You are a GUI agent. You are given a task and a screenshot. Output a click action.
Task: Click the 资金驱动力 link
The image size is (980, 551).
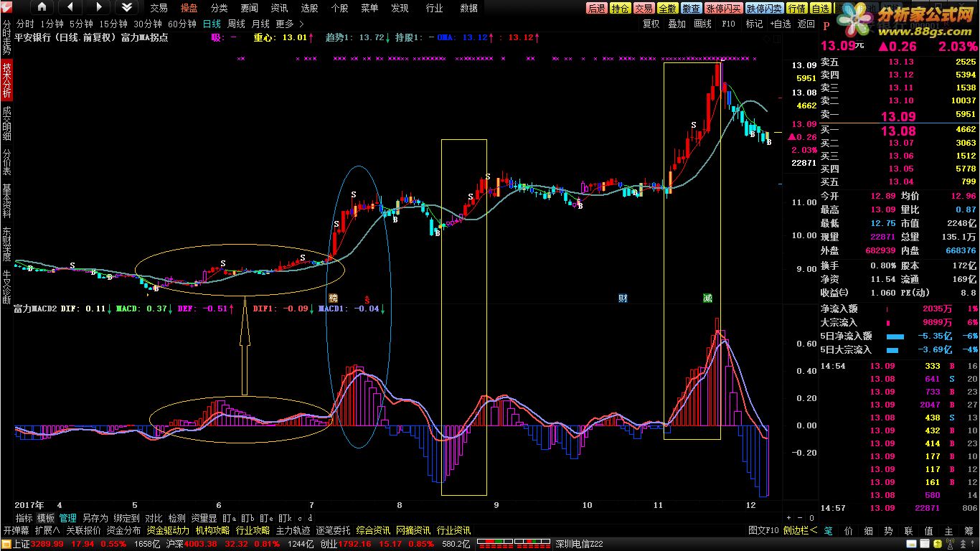point(168,531)
